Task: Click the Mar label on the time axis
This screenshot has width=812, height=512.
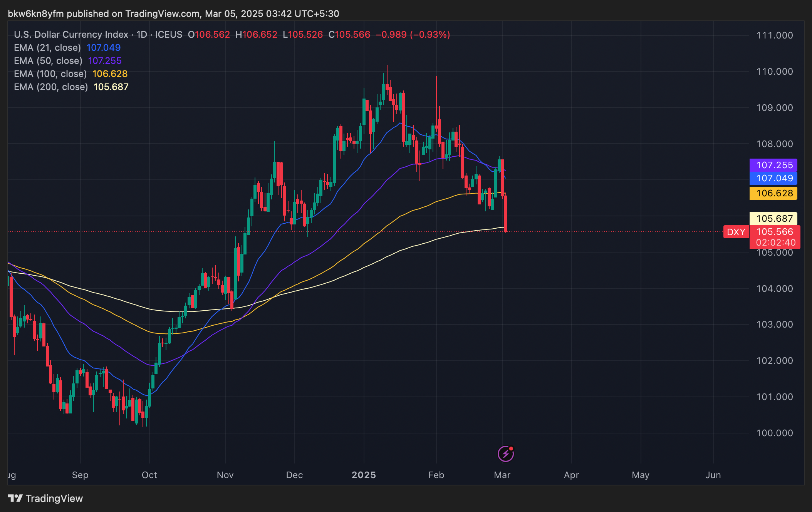Action: click(502, 475)
